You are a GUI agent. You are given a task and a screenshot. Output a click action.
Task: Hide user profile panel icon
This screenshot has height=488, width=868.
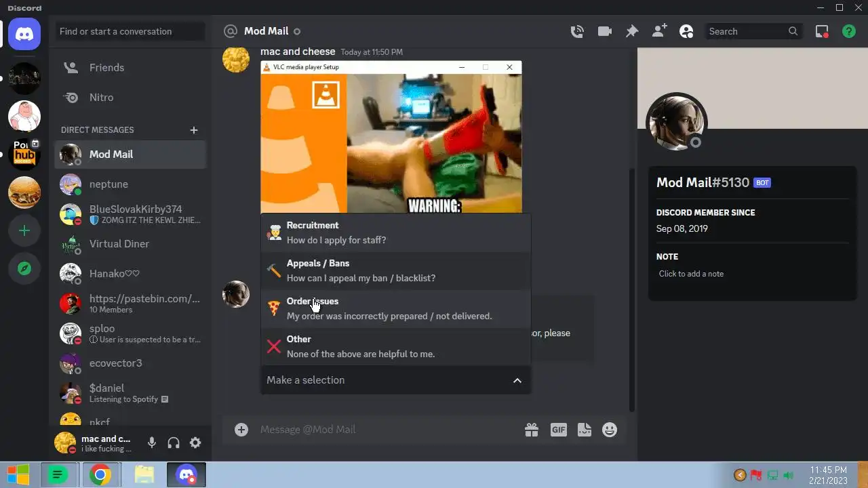click(686, 31)
